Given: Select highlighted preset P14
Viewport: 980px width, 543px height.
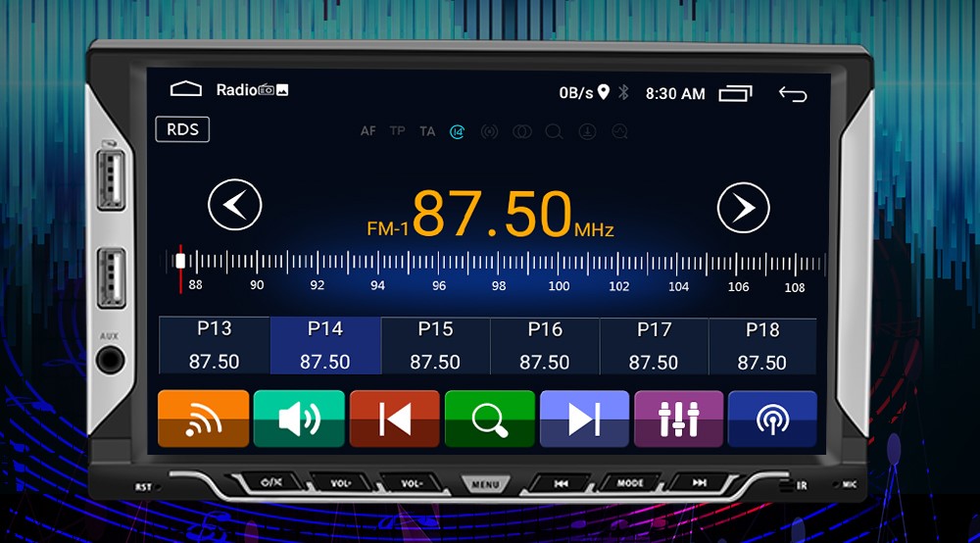Looking at the screenshot, I should [x=325, y=345].
